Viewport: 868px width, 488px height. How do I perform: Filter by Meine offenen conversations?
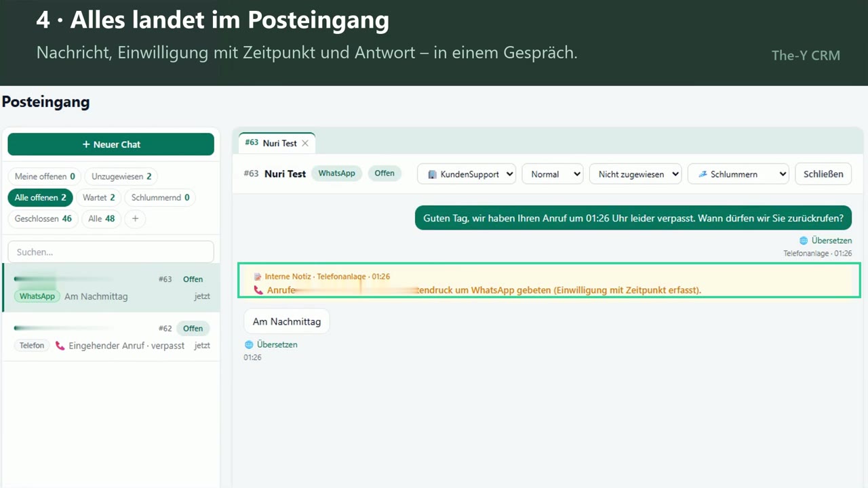click(x=45, y=176)
